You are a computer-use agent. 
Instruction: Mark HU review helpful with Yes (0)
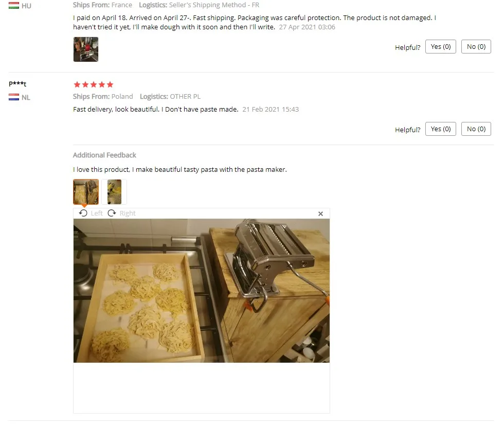click(x=441, y=47)
